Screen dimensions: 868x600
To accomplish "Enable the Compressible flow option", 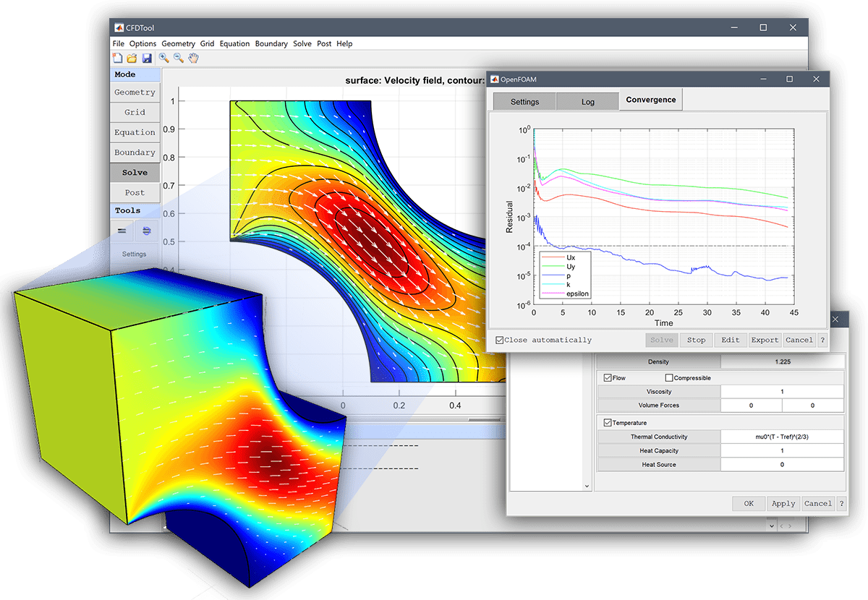I will pyautogui.click(x=669, y=377).
